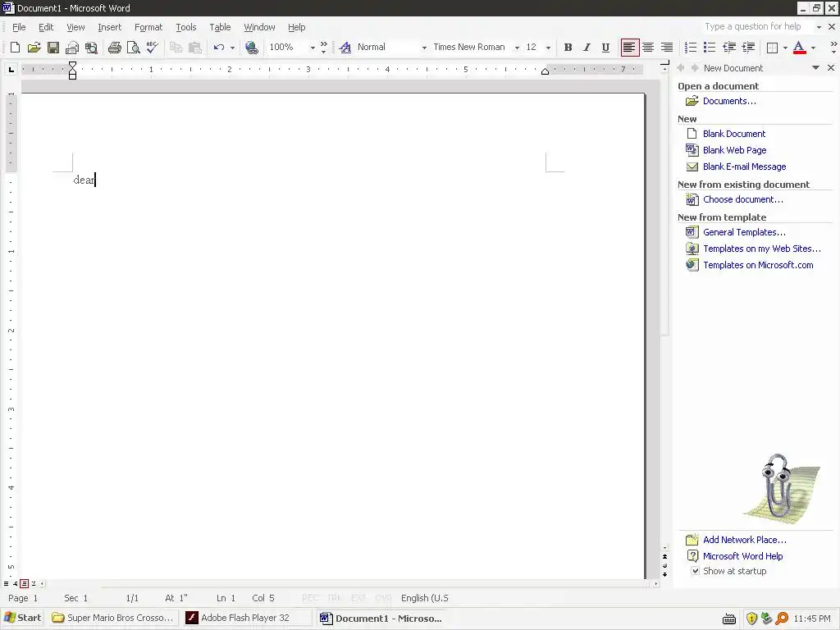Apply outside border button
Image resolution: width=840 pixels, height=630 pixels.
(772, 47)
